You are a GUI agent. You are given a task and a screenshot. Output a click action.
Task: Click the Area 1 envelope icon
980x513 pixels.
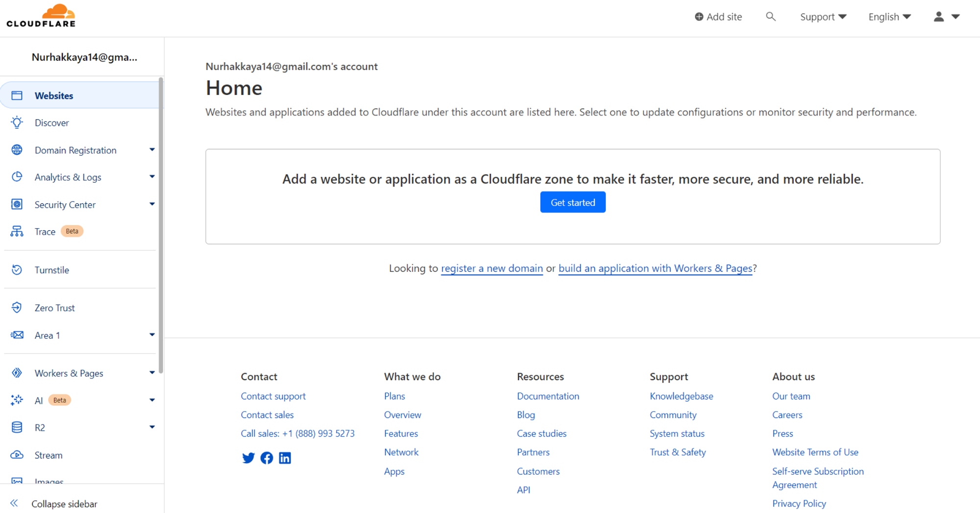click(x=17, y=335)
